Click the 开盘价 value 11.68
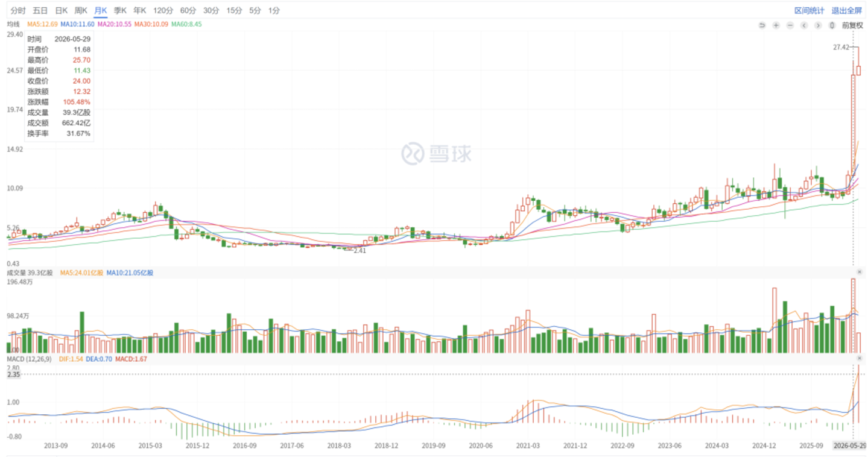 pos(82,49)
